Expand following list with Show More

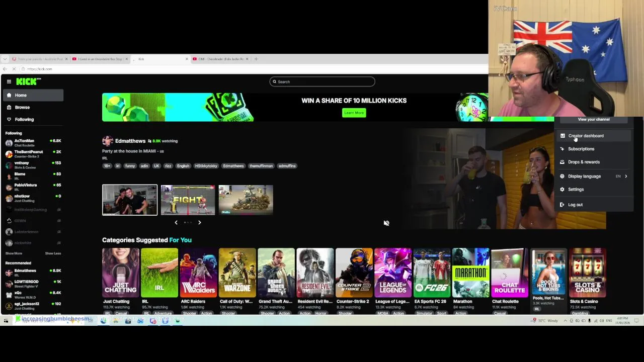(14, 253)
